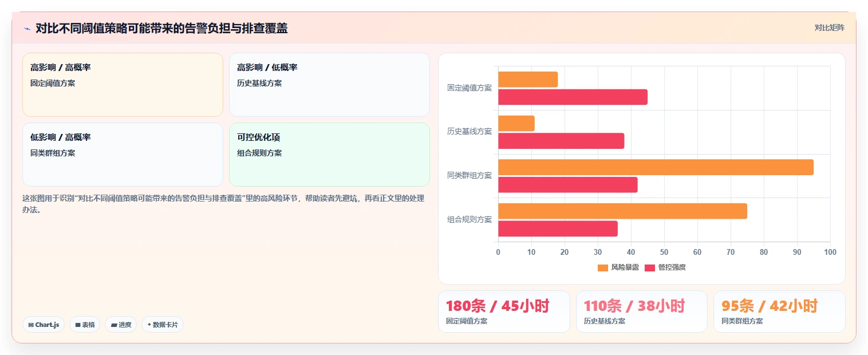Select the 低影响 / 高概率 matrix card

(x=123, y=155)
